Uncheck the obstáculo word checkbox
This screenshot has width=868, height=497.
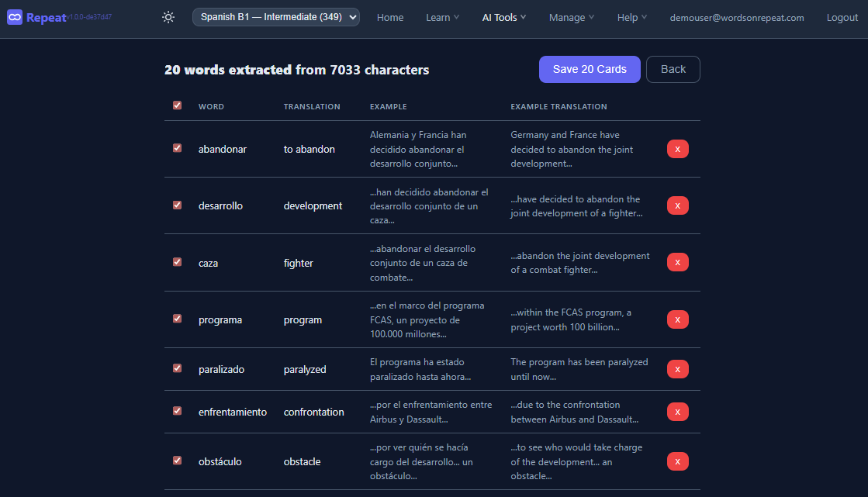click(177, 461)
